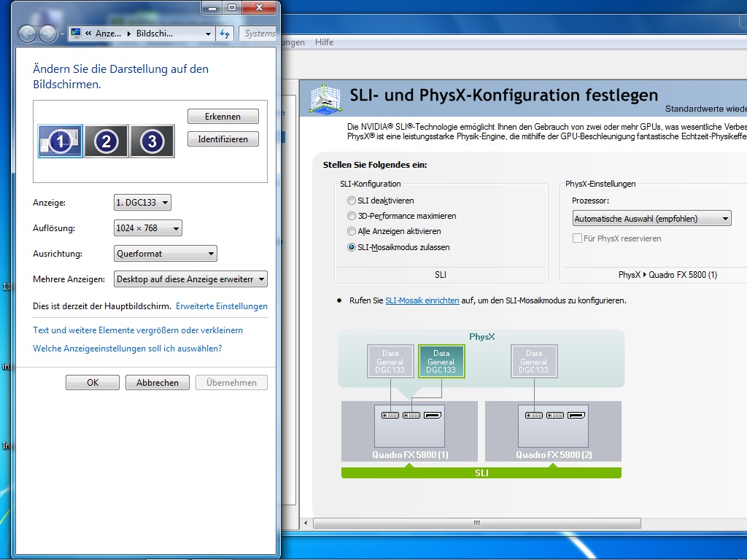
Task: Open the Ausrichtung dropdown Querformat
Action: pyautogui.click(x=166, y=253)
